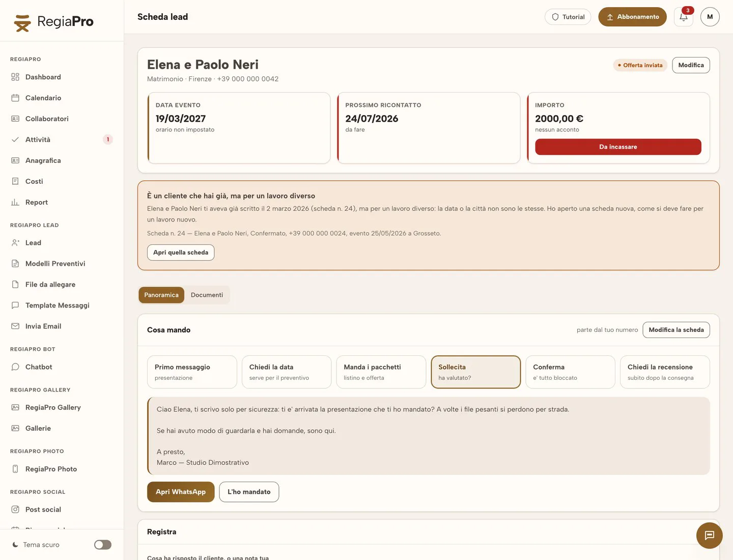Click the RegiaPro Gallery image icon

point(15,407)
